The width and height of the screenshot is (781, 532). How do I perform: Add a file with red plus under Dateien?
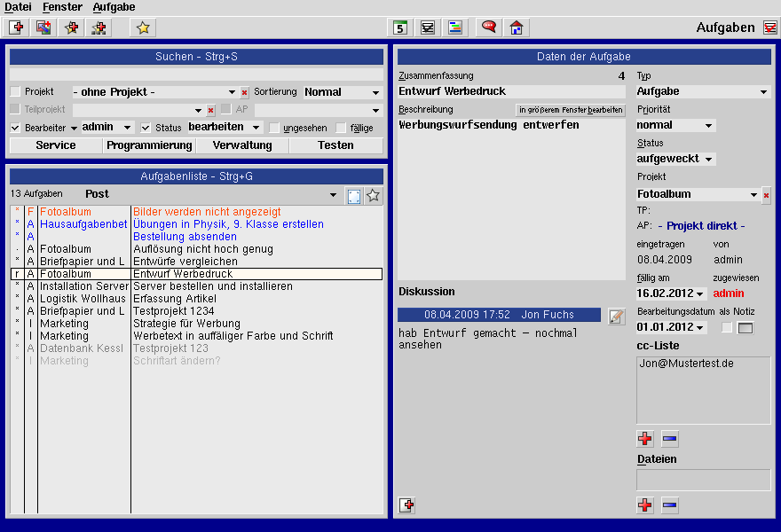coord(645,505)
